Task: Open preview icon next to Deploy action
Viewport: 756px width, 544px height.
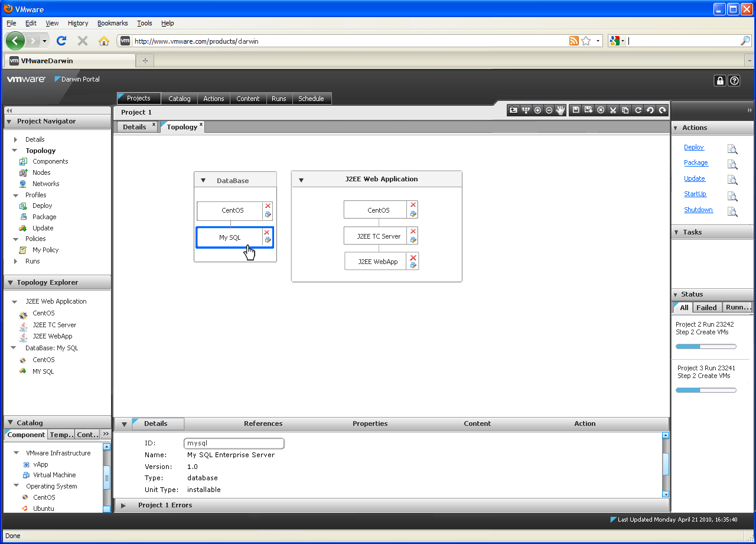Action: point(732,149)
